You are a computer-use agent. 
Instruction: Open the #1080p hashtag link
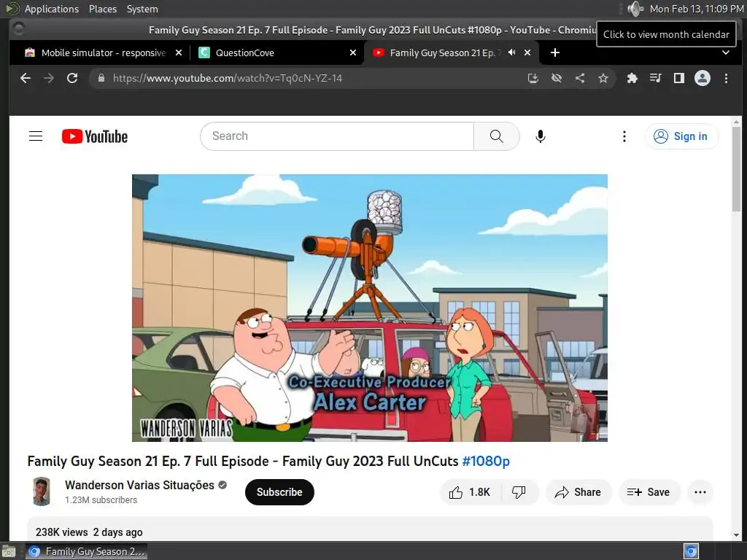click(486, 461)
